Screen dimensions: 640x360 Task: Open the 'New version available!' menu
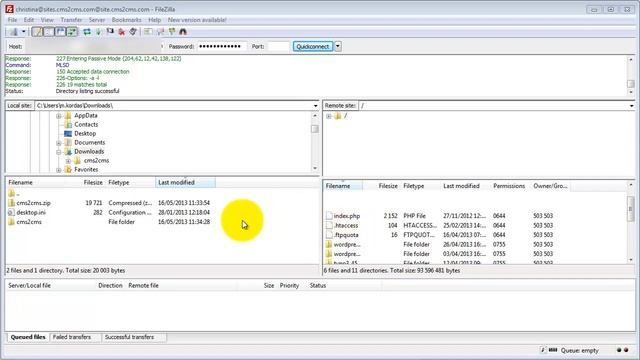(x=197, y=20)
